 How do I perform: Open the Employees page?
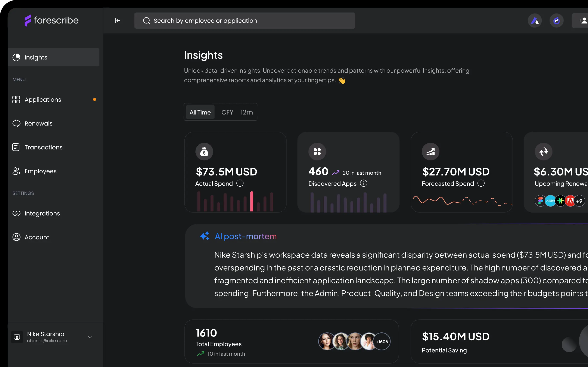[x=40, y=171]
